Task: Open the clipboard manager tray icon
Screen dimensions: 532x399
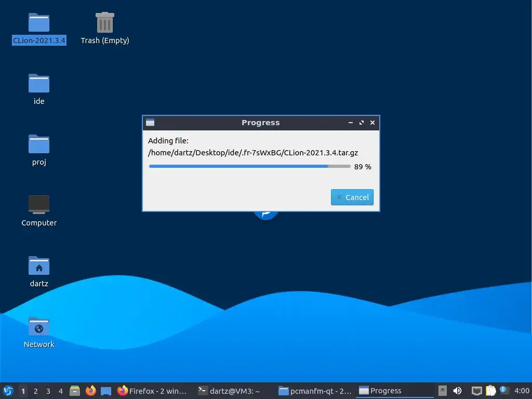Action: pos(490,391)
